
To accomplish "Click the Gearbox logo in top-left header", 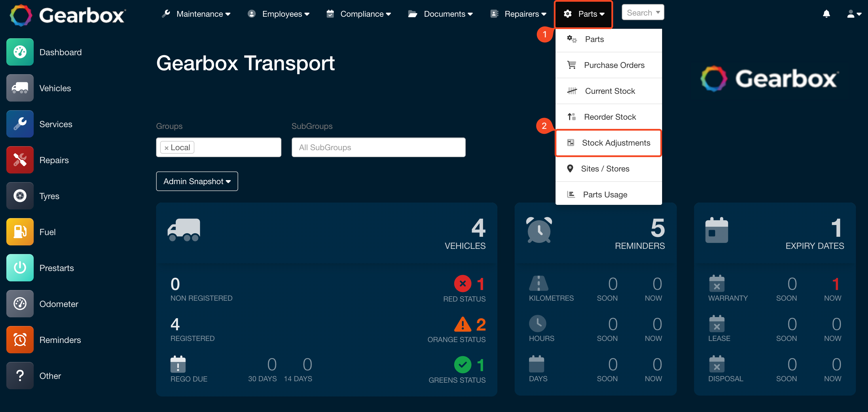I will coord(67,15).
